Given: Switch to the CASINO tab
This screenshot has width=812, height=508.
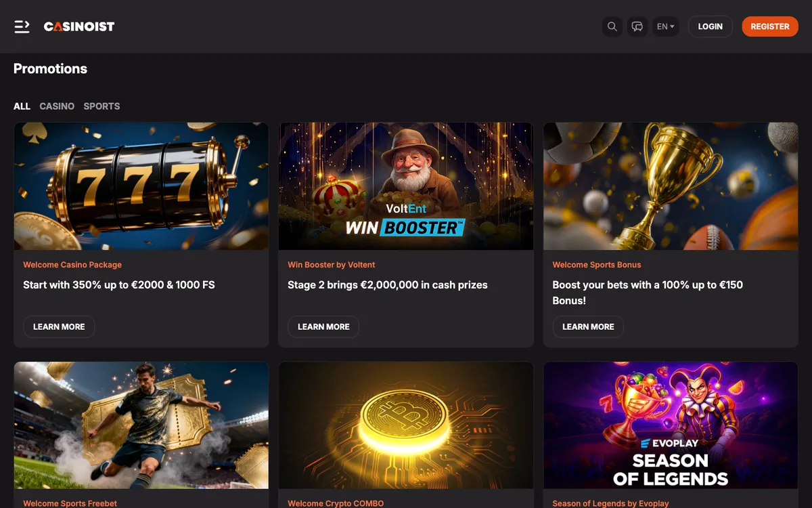Looking at the screenshot, I should [x=57, y=106].
